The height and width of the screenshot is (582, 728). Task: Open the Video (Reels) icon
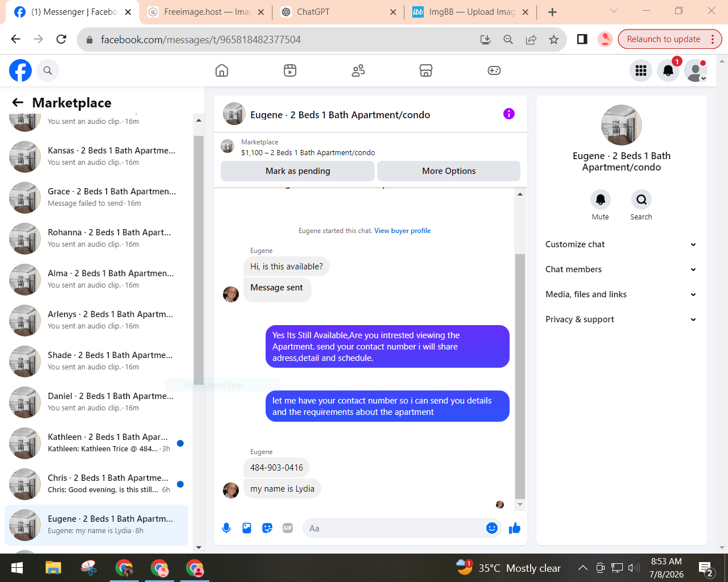point(290,70)
